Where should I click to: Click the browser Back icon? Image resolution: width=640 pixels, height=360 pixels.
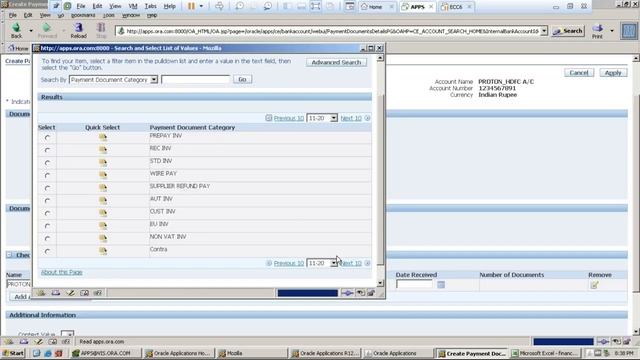pos(16,28)
